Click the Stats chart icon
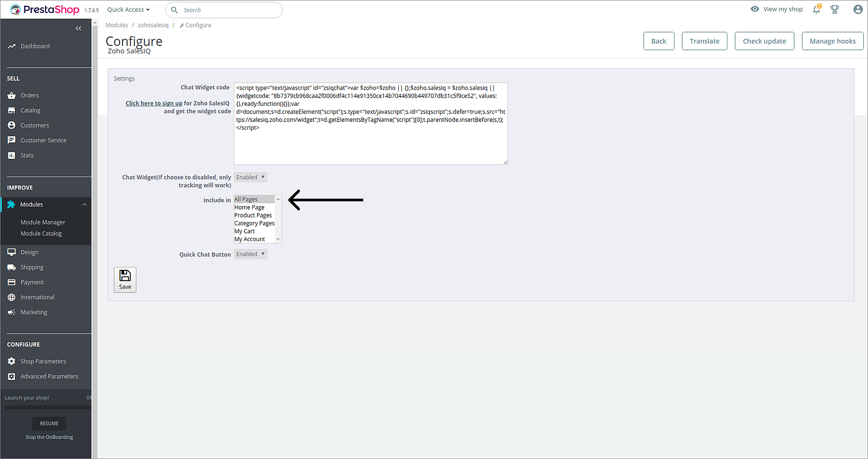The image size is (868, 459). pos(12,155)
